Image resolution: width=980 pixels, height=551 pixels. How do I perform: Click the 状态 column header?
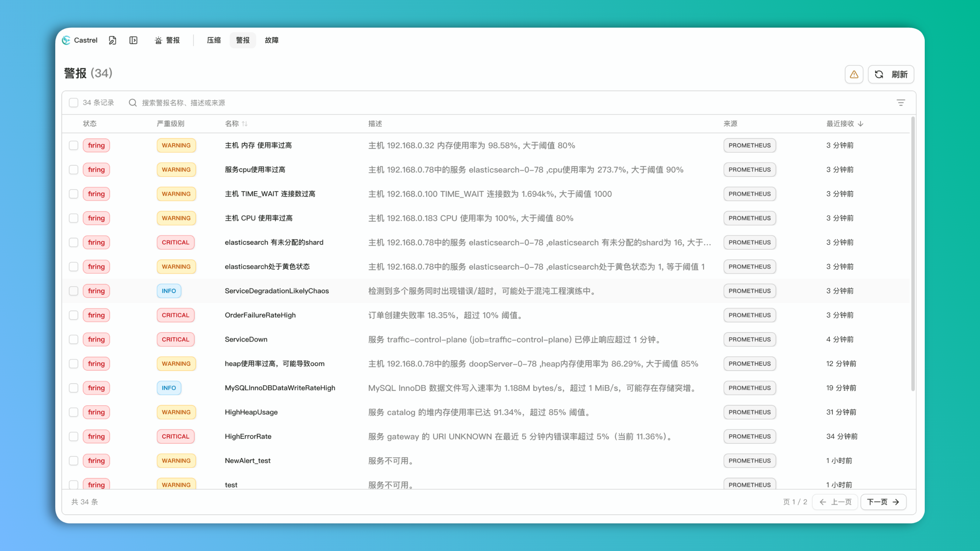90,123
